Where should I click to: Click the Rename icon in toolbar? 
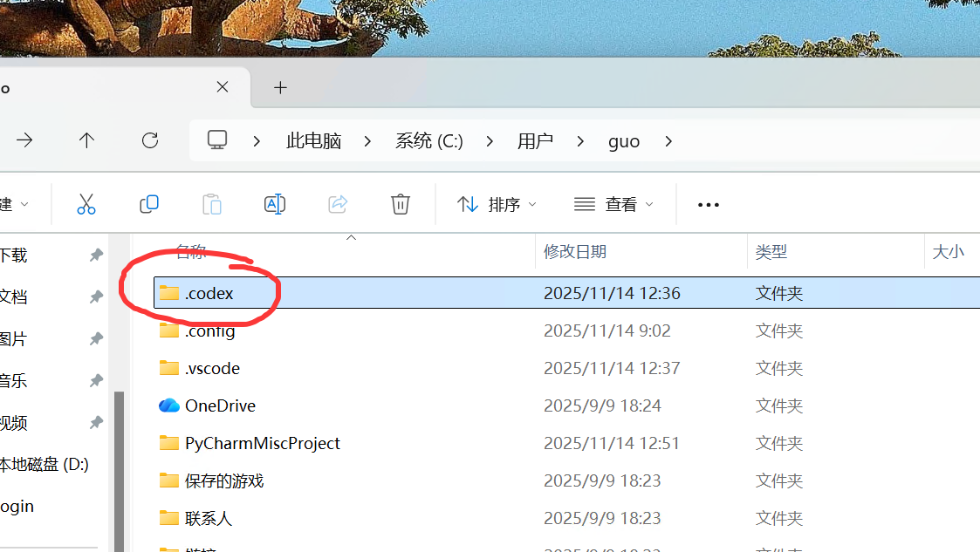point(275,204)
